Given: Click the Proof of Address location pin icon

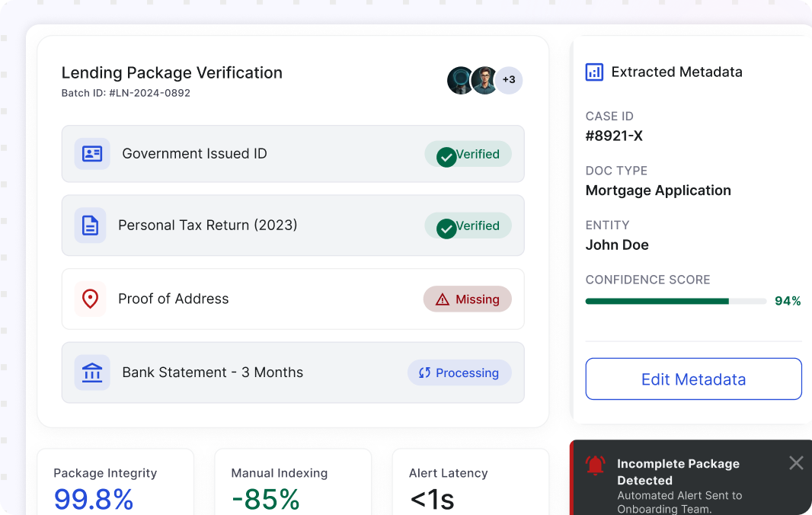Looking at the screenshot, I should coord(90,299).
